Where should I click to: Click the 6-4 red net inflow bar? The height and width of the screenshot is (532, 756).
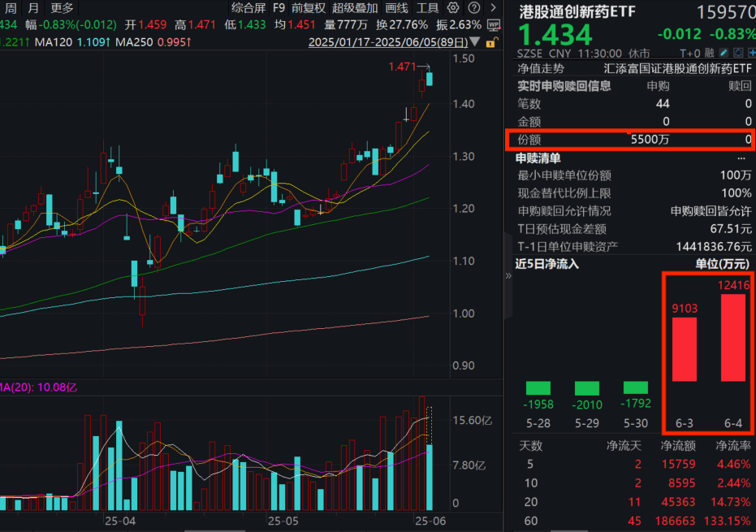click(732, 337)
